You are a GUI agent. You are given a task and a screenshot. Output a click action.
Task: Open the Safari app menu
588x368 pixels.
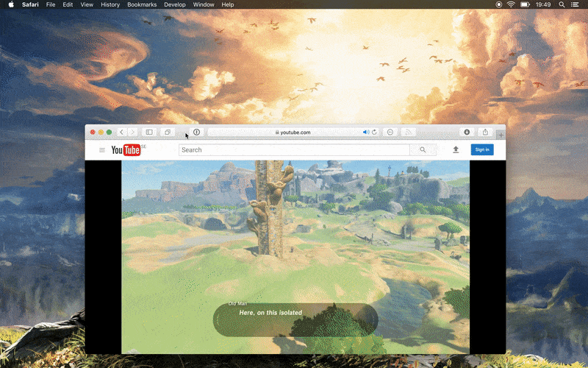coord(30,4)
